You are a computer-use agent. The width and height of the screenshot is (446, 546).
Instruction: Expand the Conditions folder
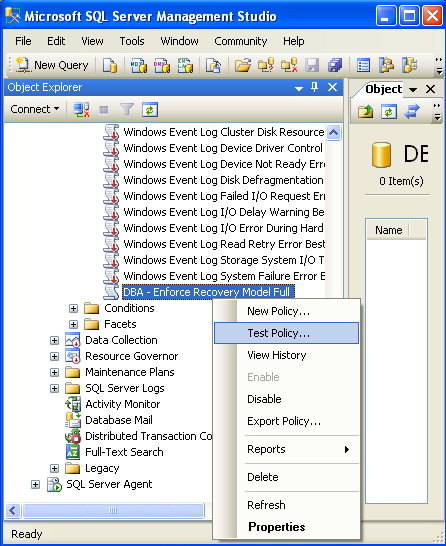[x=73, y=309]
